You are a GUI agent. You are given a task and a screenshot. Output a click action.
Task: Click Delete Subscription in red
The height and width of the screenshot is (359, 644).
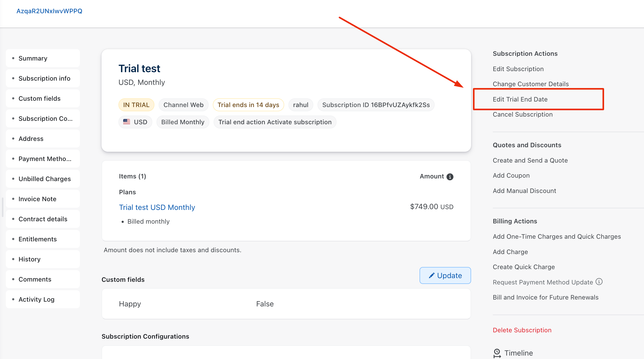pyautogui.click(x=522, y=330)
